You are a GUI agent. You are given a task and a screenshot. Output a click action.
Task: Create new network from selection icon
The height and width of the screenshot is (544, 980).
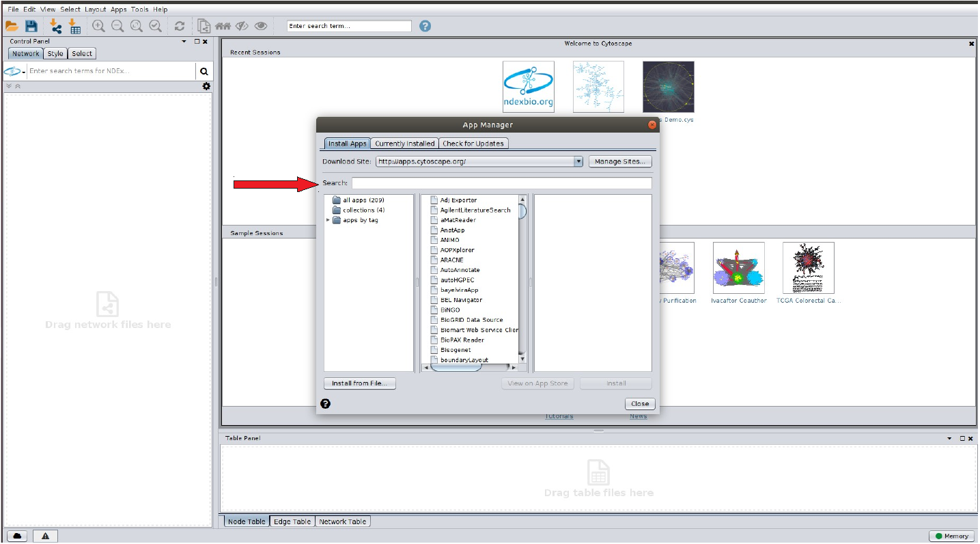204,26
